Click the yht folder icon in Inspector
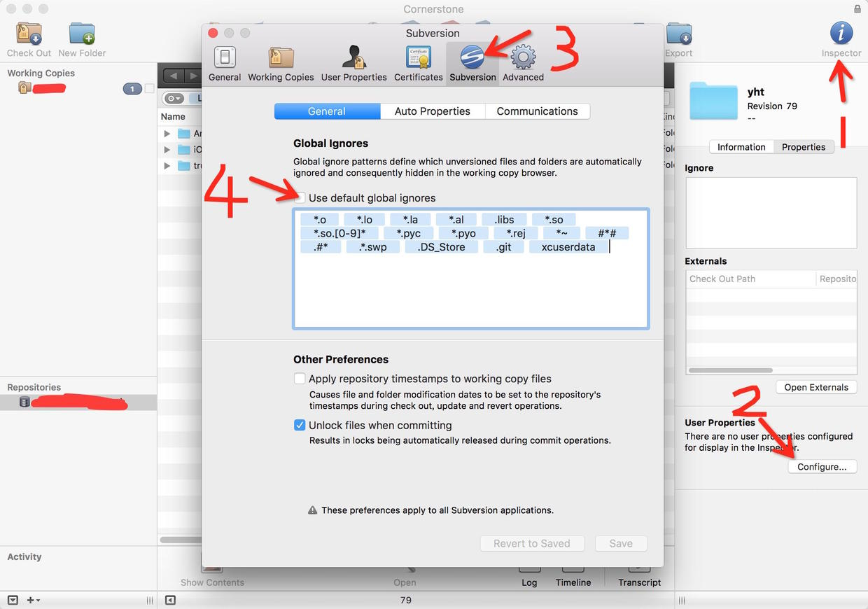868x609 pixels. click(713, 101)
